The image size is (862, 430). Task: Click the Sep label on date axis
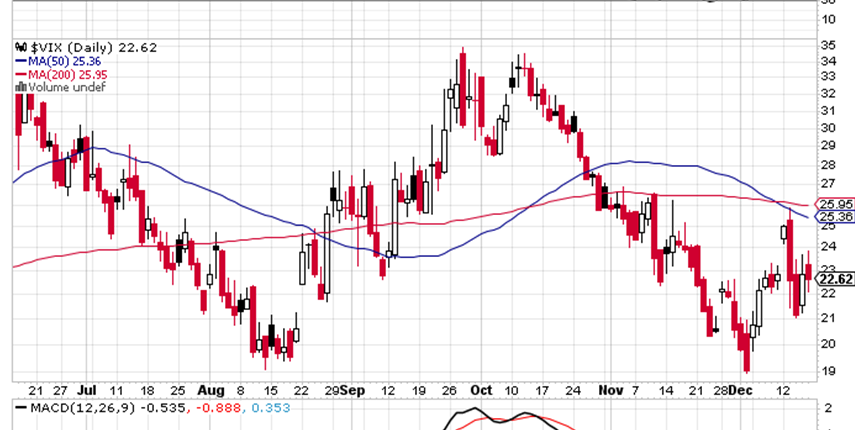coord(350,389)
